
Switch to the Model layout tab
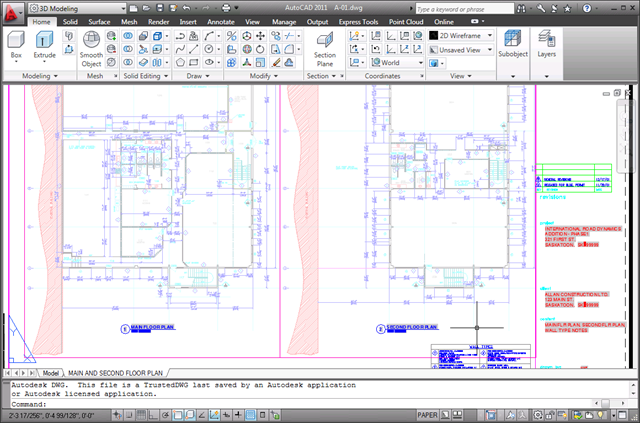49,372
